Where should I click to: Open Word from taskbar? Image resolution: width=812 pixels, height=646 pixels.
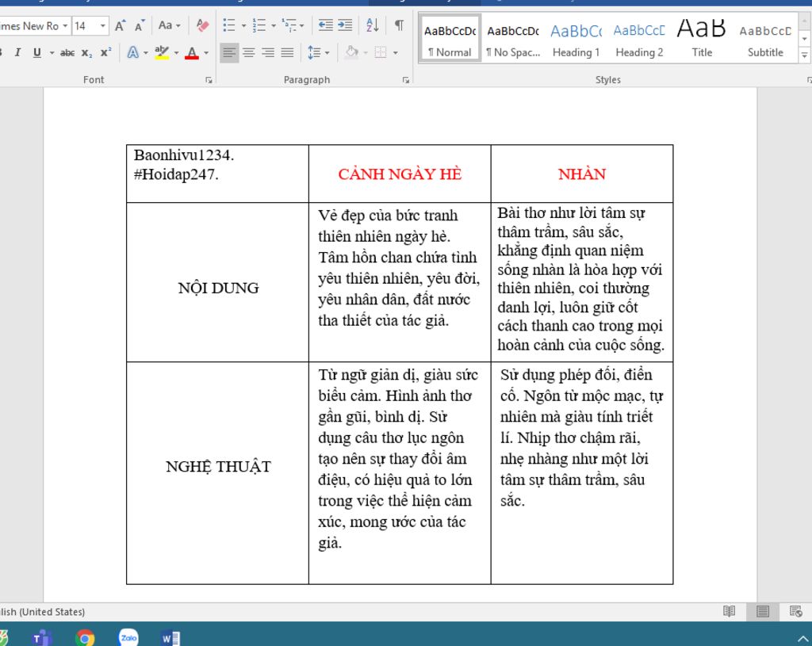pos(171,638)
